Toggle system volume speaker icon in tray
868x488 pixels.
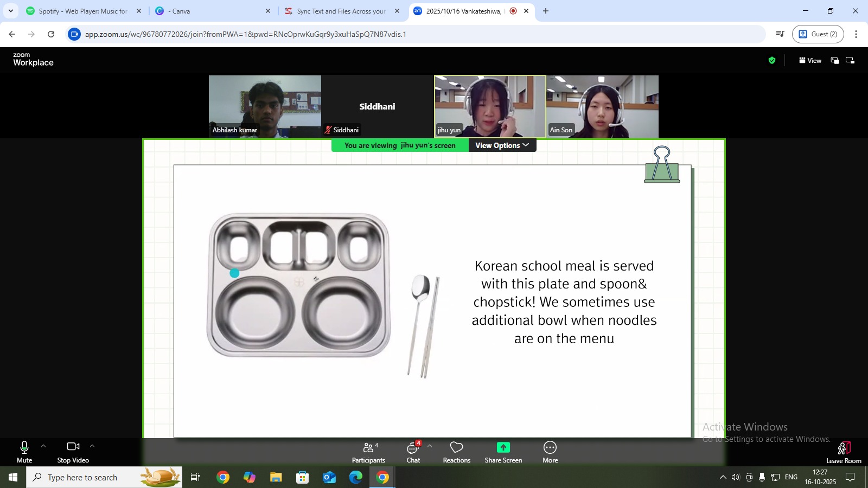coord(736,477)
